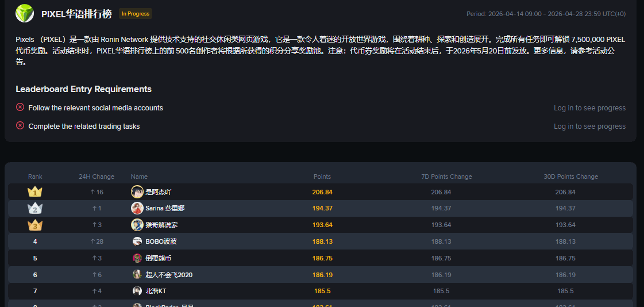Viewport: 644px width, 307px height.
Task: Click rank number 4 cell
Action: click(x=35, y=241)
